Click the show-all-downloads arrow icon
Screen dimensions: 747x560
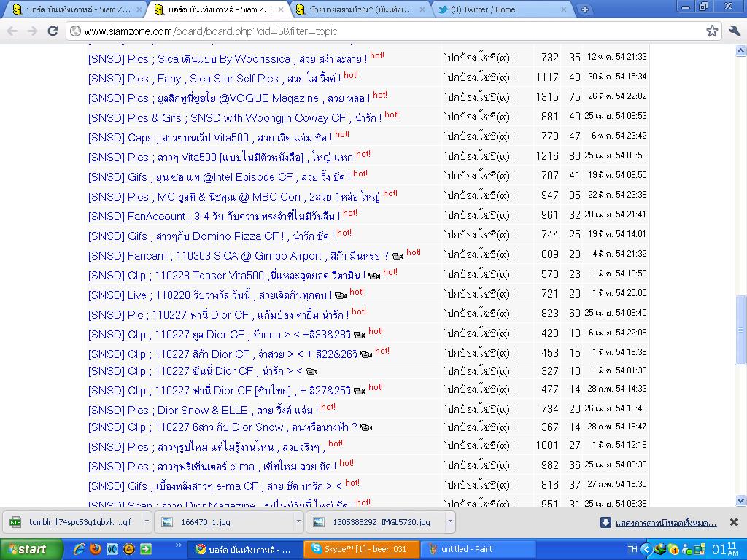605,522
